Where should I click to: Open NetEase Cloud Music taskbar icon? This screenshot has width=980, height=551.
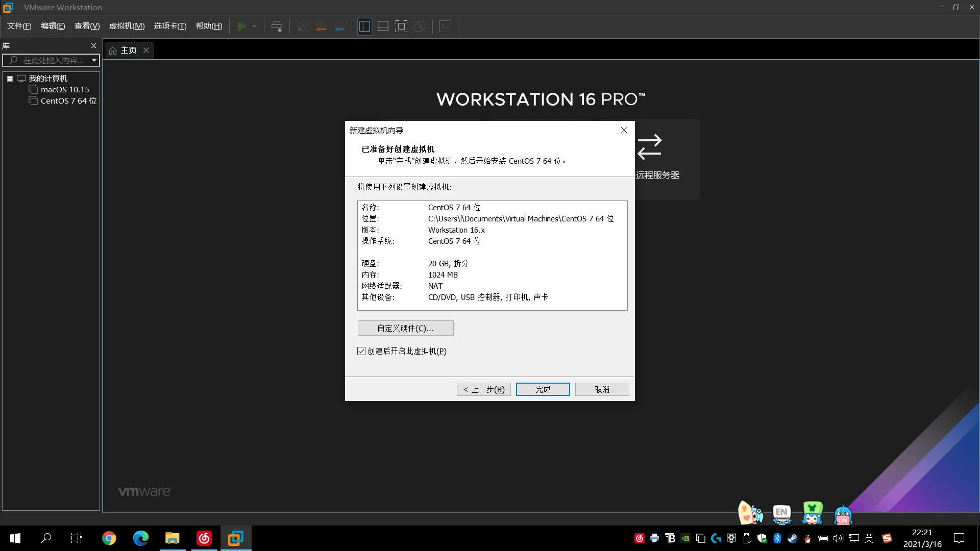click(x=204, y=538)
